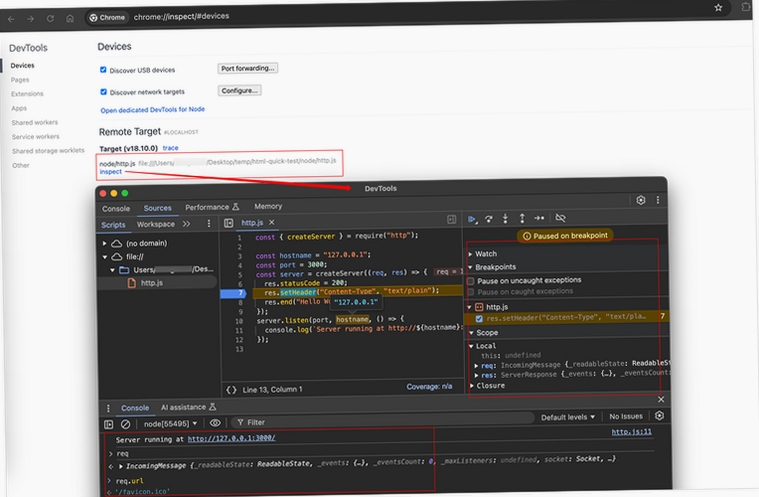Toggle the breakpoint at line 7 gutter
Screen dimensions: 759x497
tap(233, 293)
